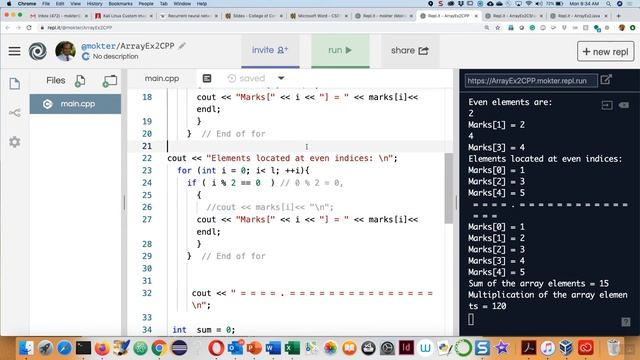
Task: Open version control sidebar icon
Action: 15,113
